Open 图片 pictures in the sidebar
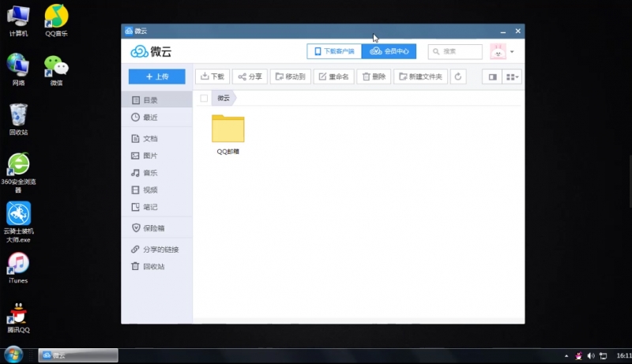This screenshot has width=632, height=364. coord(156,156)
